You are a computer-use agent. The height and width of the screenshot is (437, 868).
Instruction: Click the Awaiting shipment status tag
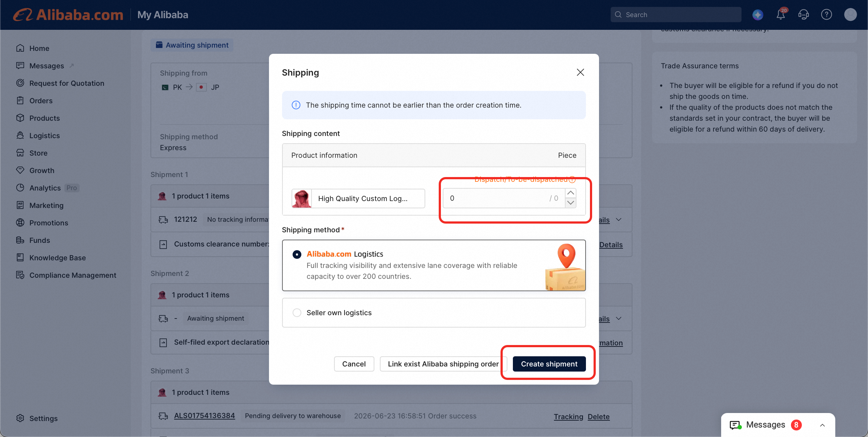pos(192,45)
